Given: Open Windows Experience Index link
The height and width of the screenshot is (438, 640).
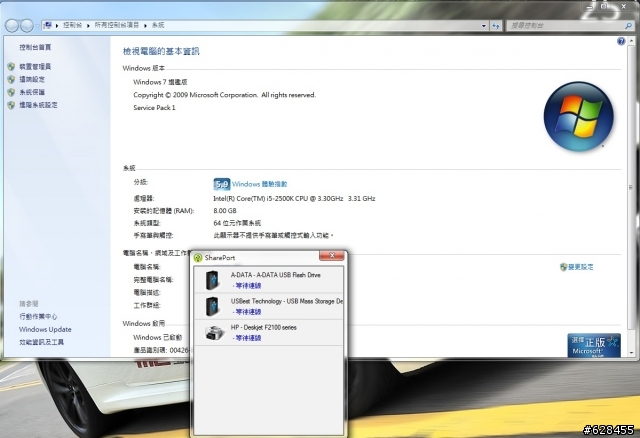Looking at the screenshot, I should click(260, 184).
